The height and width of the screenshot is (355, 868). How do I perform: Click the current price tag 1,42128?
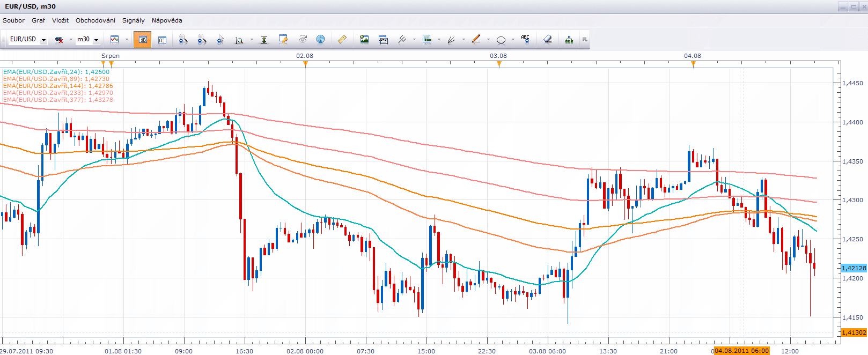pyautogui.click(x=854, y=268)
